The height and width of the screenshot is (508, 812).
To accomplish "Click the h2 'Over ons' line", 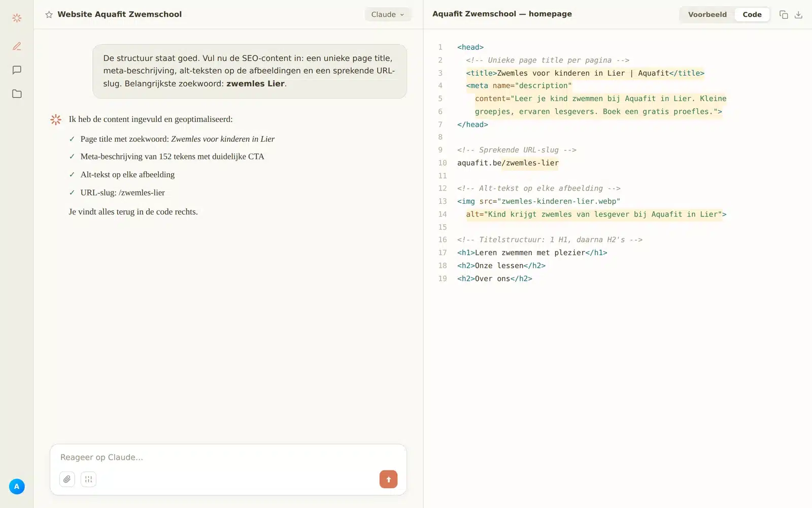I will coord(495,279).
